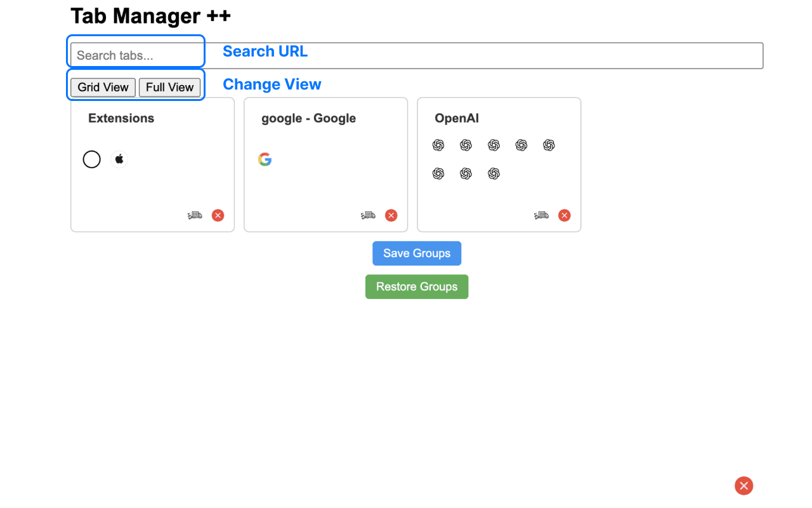Image resolution: width=812 pixels, height=508 pixels.
Task: Select the OpenAI group title
Action: 457,118
